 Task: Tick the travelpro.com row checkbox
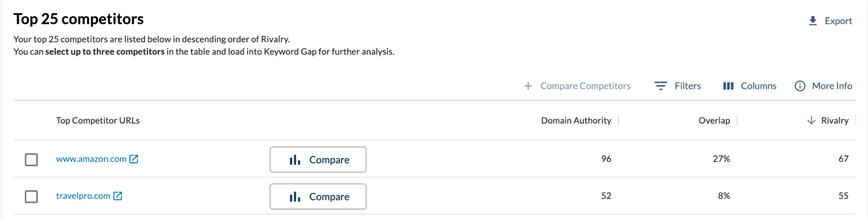pos(31,196)
